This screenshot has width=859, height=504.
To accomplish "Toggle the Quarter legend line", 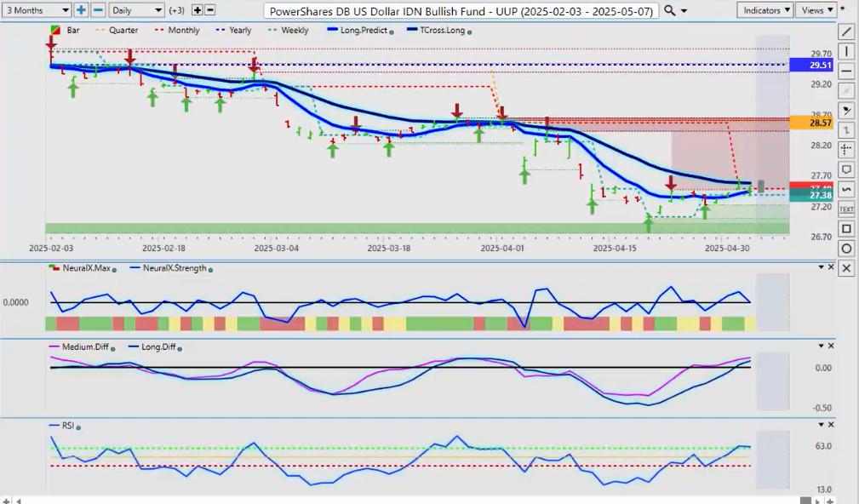I will tap(117, 30).
